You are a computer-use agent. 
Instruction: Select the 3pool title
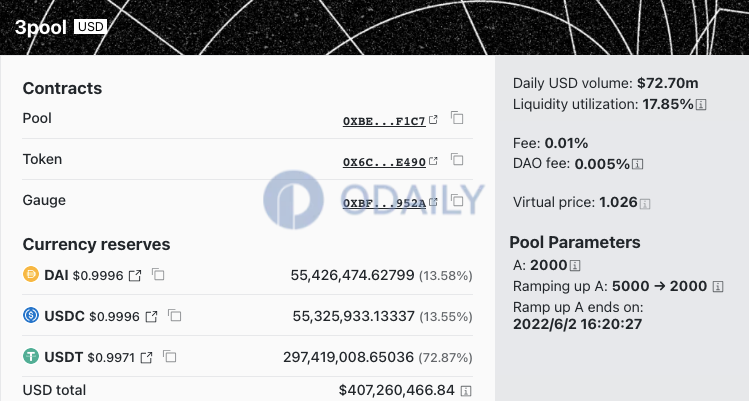pos(41,27)
